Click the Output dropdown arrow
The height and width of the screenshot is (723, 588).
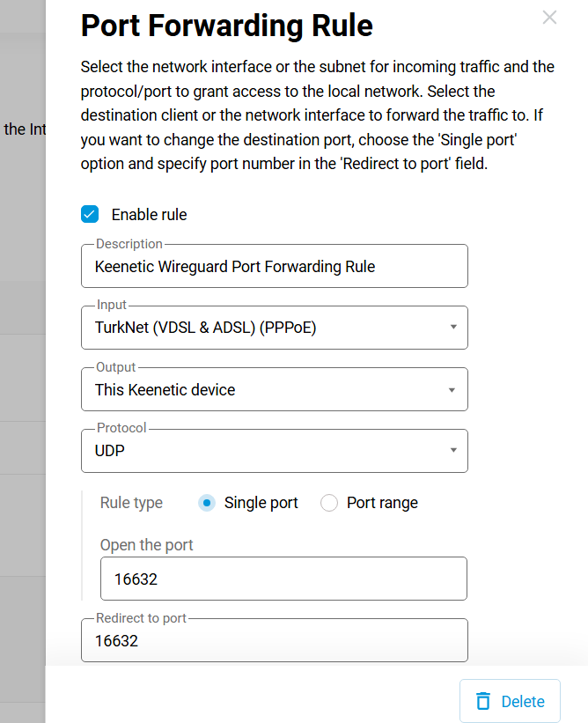[x=452, y=390]
